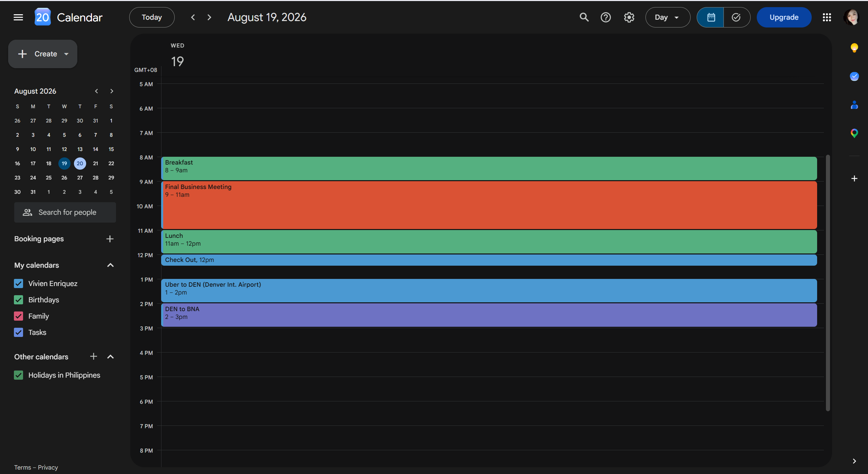Open the Google apps grid
Image resolution: width=868 pixels, height=474 pixels.
827,17
